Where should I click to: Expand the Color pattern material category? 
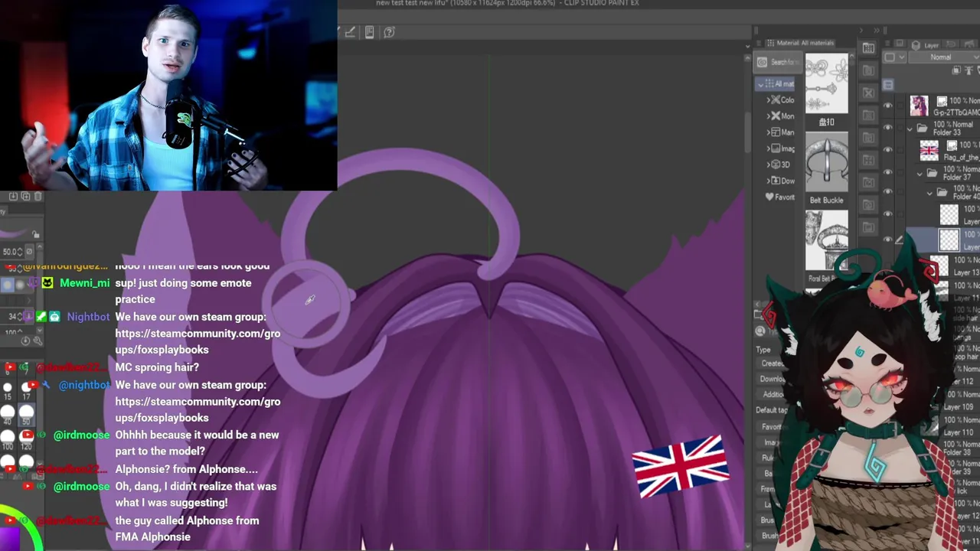coord(769,100)
